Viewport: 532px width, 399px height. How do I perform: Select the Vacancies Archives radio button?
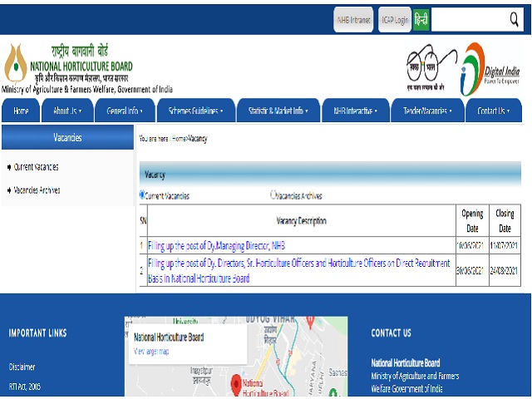pyautogui.click(x=273, y=195)
